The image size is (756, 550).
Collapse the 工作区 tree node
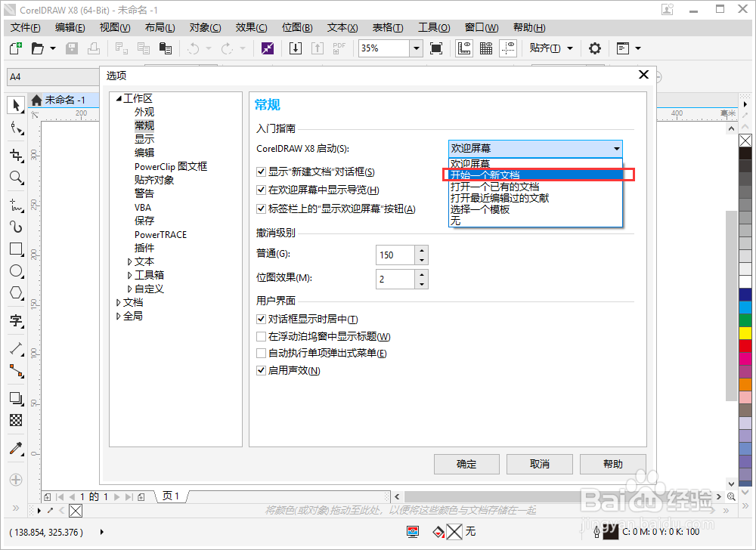pyautogui.click(x=119, y=98)
